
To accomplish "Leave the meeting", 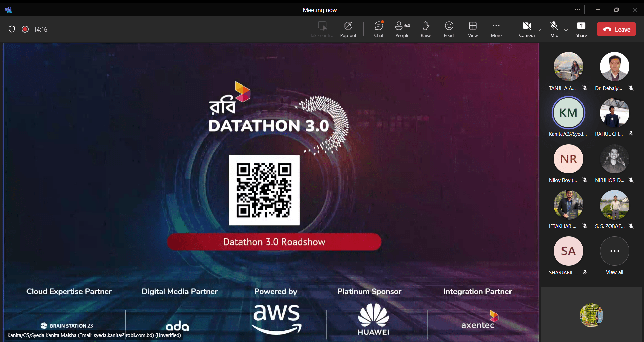I will pos(616,29).
